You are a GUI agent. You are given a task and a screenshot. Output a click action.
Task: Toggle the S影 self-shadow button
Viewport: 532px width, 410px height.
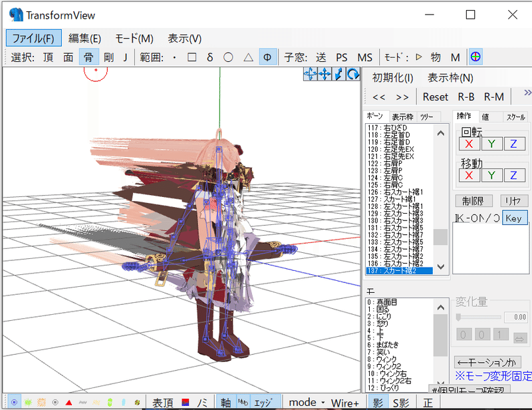tap(401, 403)
